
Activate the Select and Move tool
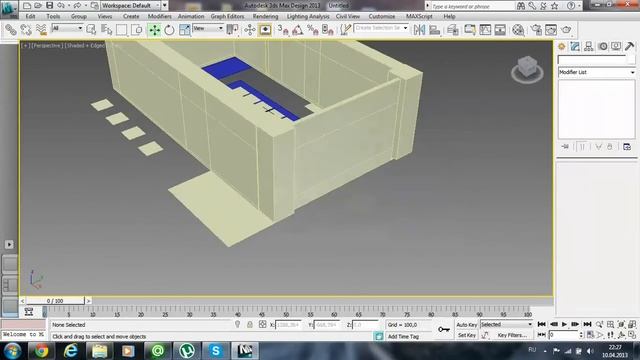coord(154,29)
